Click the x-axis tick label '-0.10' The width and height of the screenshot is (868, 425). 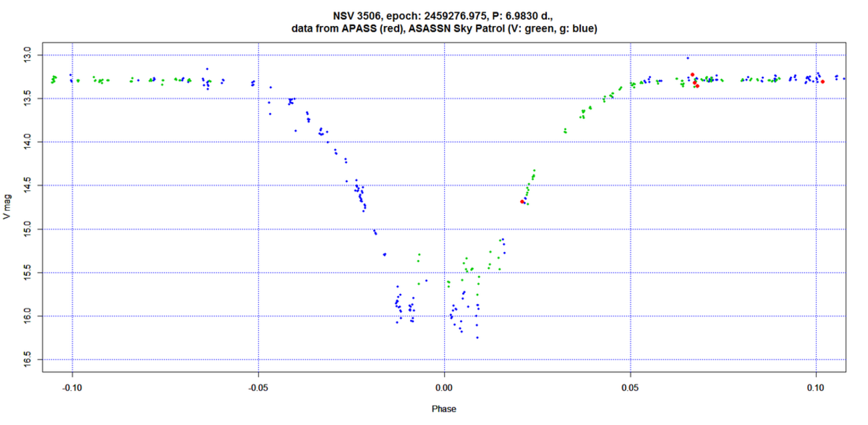[71, 387]
